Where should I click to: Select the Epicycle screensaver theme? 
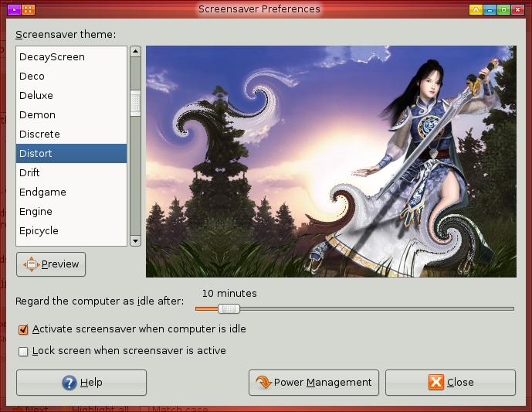[x=71, y=231]
